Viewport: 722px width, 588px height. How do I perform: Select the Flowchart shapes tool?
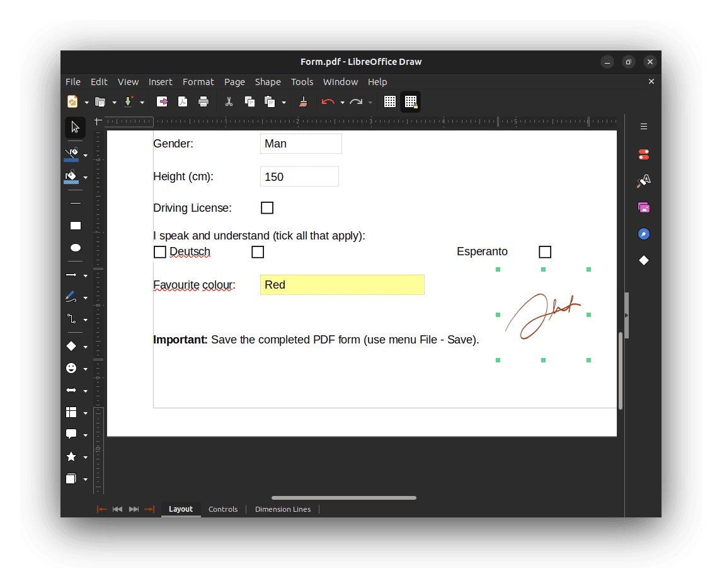tap(71, 413)
